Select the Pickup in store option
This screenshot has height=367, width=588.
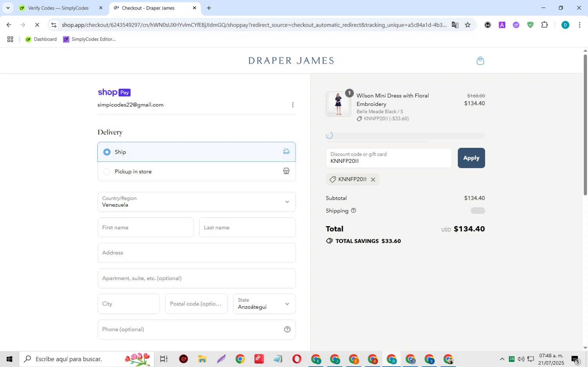(196, 172)
